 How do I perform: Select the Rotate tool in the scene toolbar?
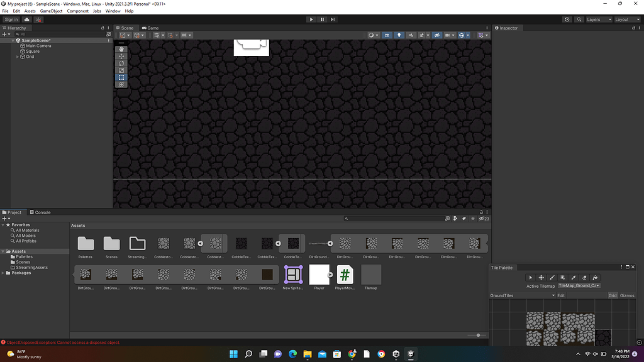point(121,63)
